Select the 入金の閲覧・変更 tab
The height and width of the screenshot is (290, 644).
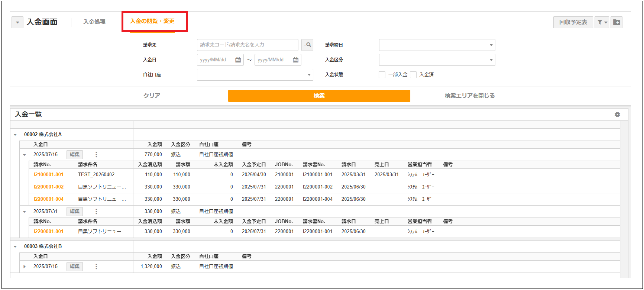152,21
